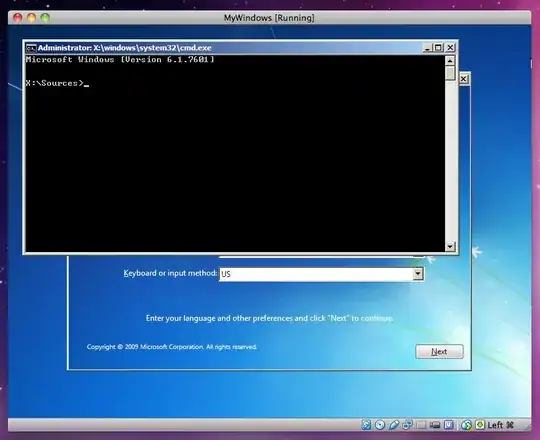Viewport: 540px width, 440px height.
Task: Click the cmd scrollbar down arrow
Action: click(450, 247)
